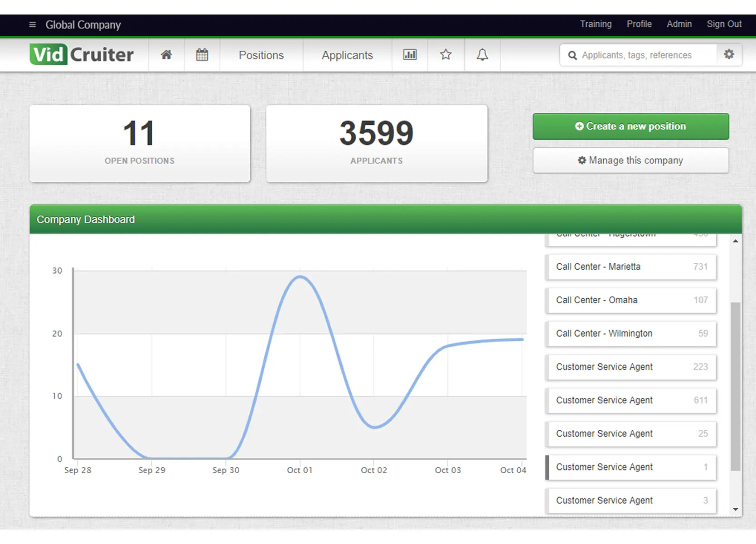This screenshot has height=544, width=756.
Task: Select the home dashboard icon
Action: point(166,54)
